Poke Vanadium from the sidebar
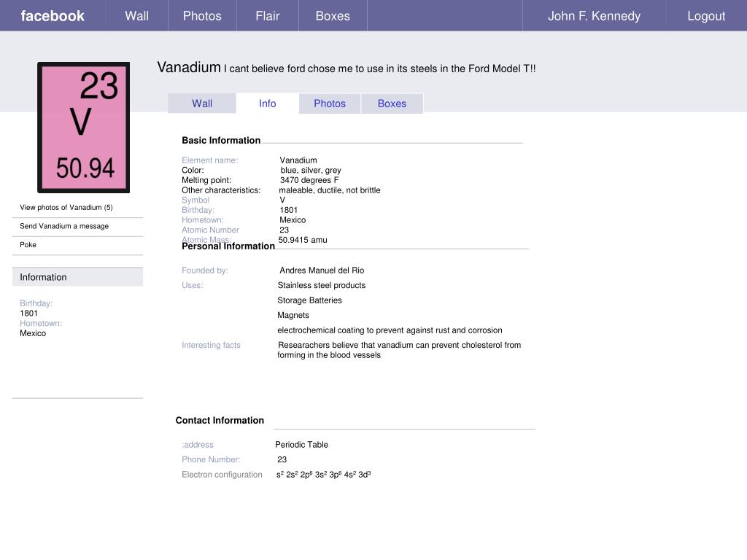The height and width of the screenshot is (560, 747). [28, 244]
